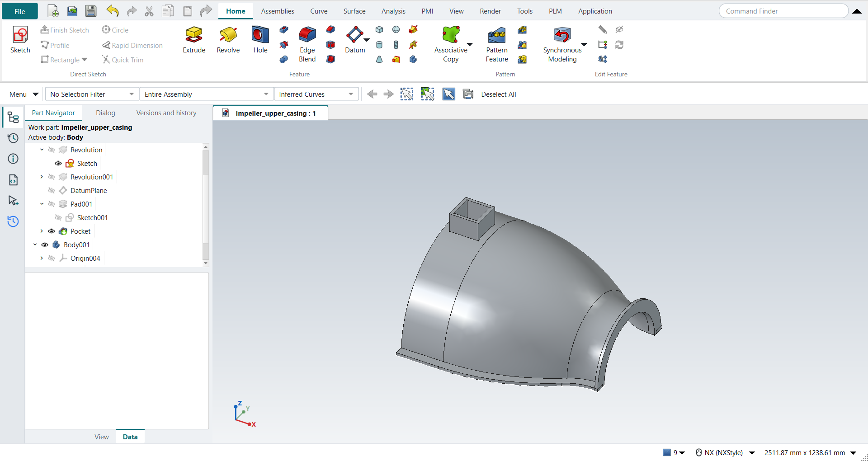
Task: Click the Command Finder search field
Action: point(783,11)
